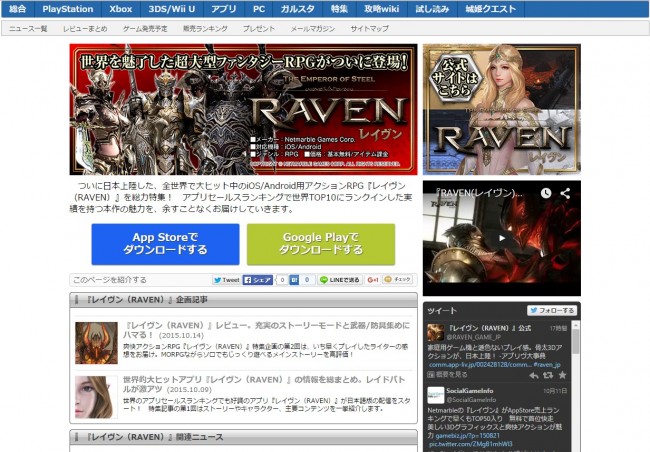Favorite the RAVEN 公式 tweet with the star
This screenshot has height=452, width=650.
(562, 375)
